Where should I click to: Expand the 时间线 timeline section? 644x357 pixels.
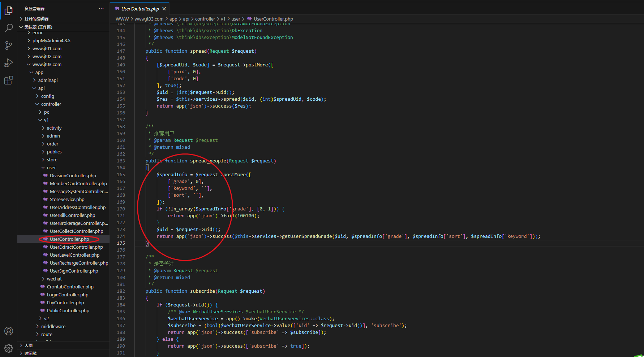click(x=63, y=353)
